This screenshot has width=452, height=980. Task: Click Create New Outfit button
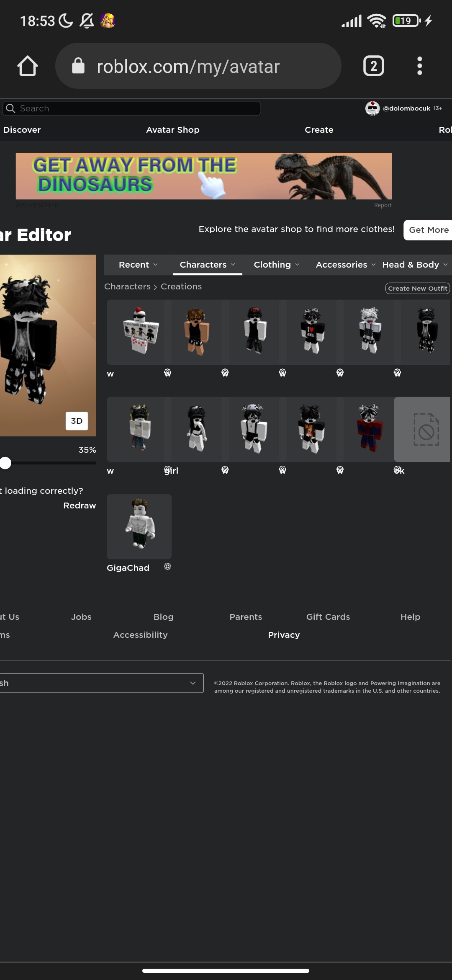point(417,288)
